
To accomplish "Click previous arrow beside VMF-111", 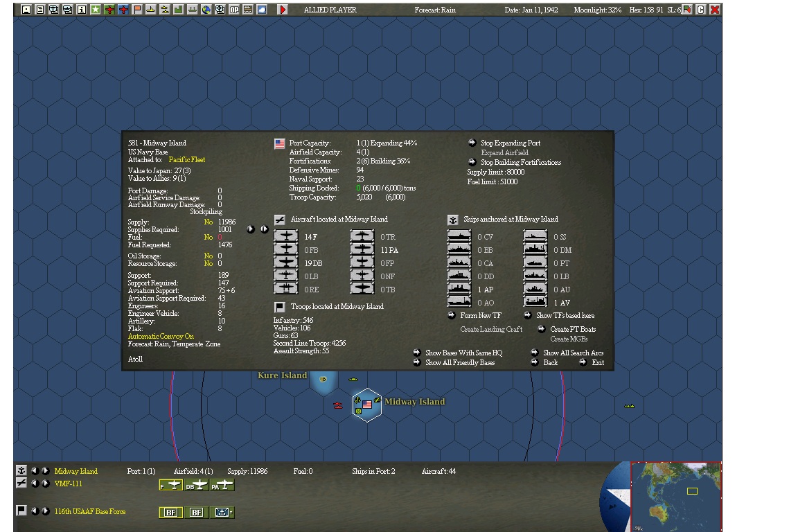I will click(35, 484).
